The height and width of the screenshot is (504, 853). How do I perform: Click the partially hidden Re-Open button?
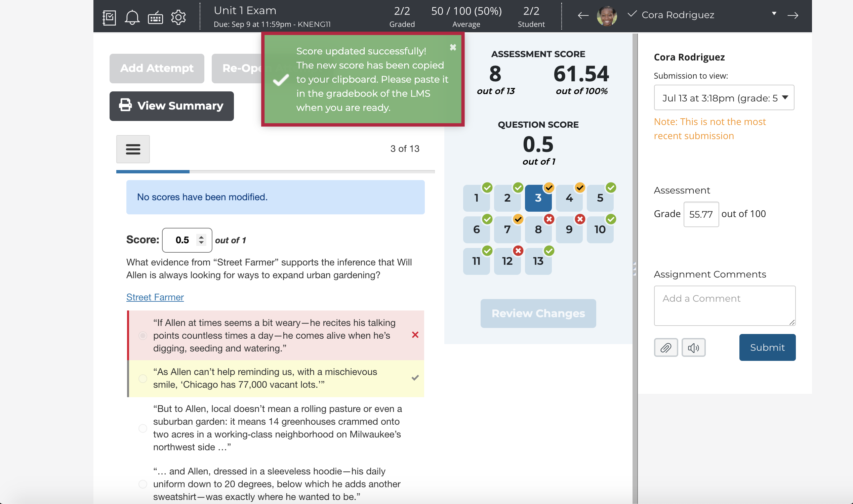[x=237, y=68]
